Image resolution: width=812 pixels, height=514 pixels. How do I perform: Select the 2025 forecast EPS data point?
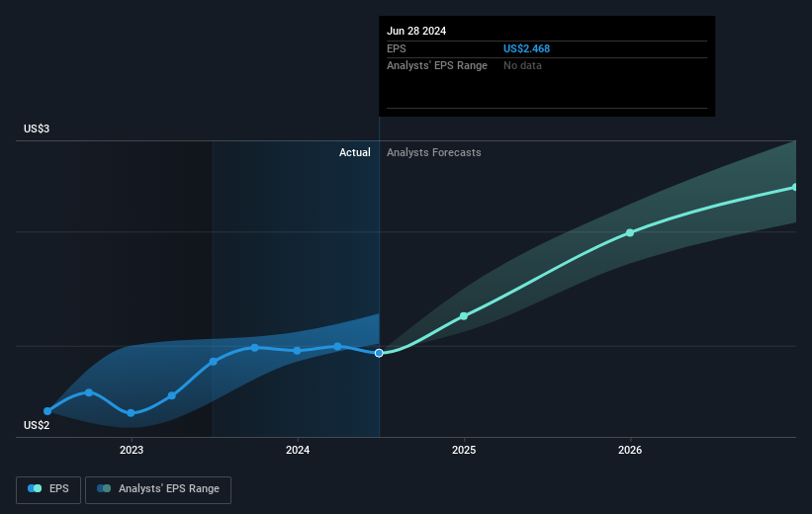pyautogui.click(x=464, y=316)
